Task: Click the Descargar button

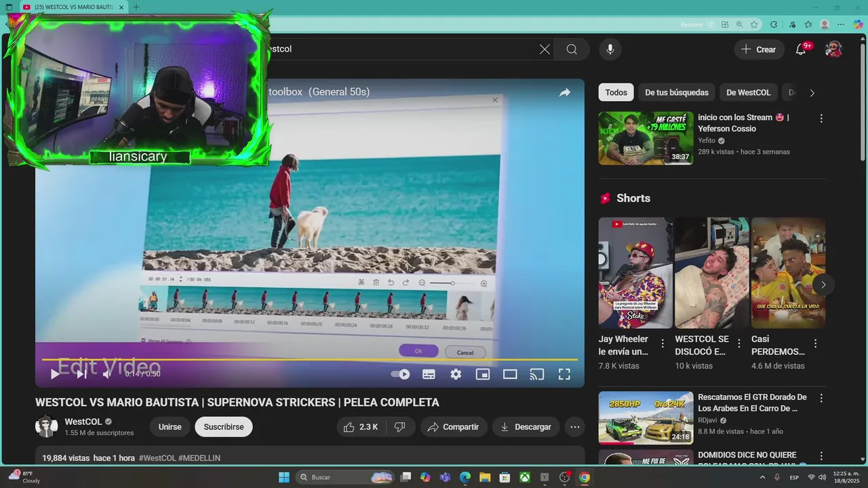Action: (526, 427)
